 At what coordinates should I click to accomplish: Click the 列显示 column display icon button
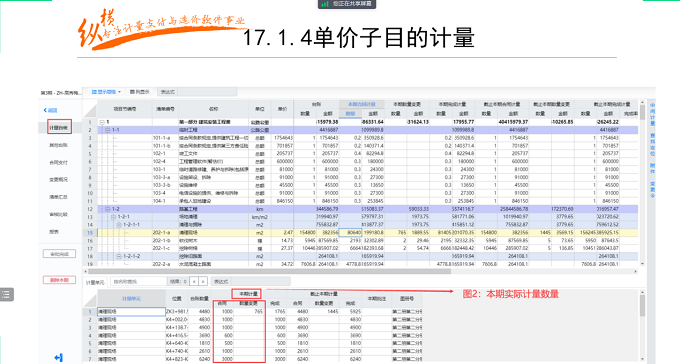(140, 92)
